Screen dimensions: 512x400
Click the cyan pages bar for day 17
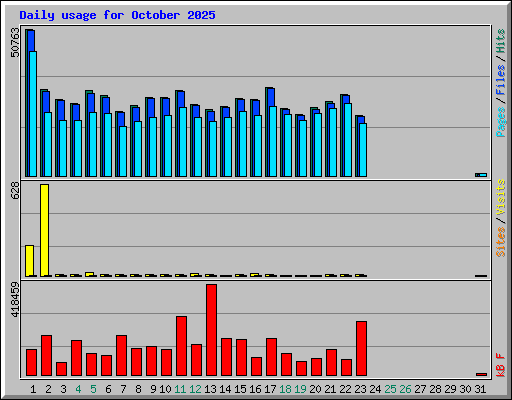pos(273,141)
